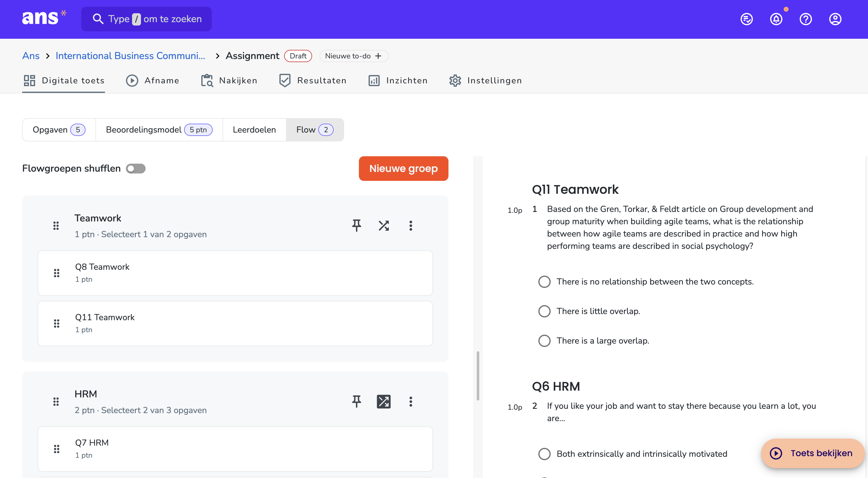Click the Nieuwe to-do button
The height and width of the screenshot is (478, 868).
pos(353,56)
